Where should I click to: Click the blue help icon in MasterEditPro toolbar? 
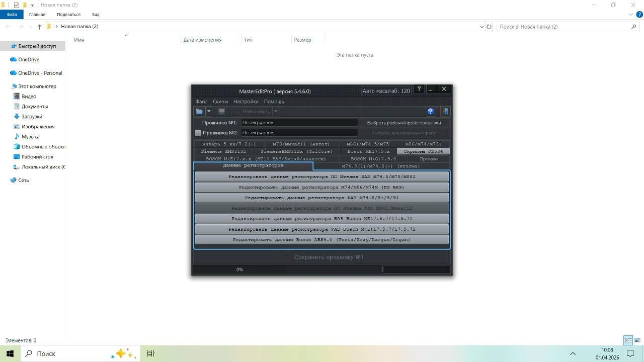tap(431, 112)
